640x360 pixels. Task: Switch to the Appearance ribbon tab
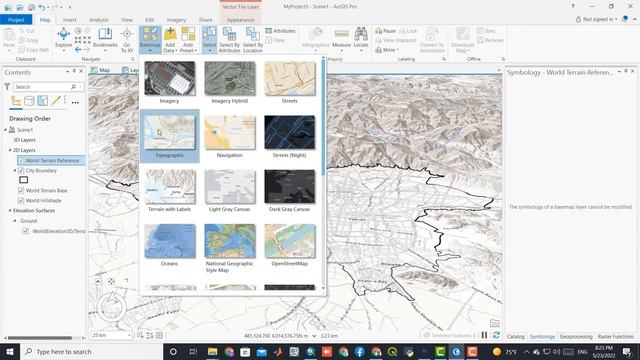pos(240,20)
